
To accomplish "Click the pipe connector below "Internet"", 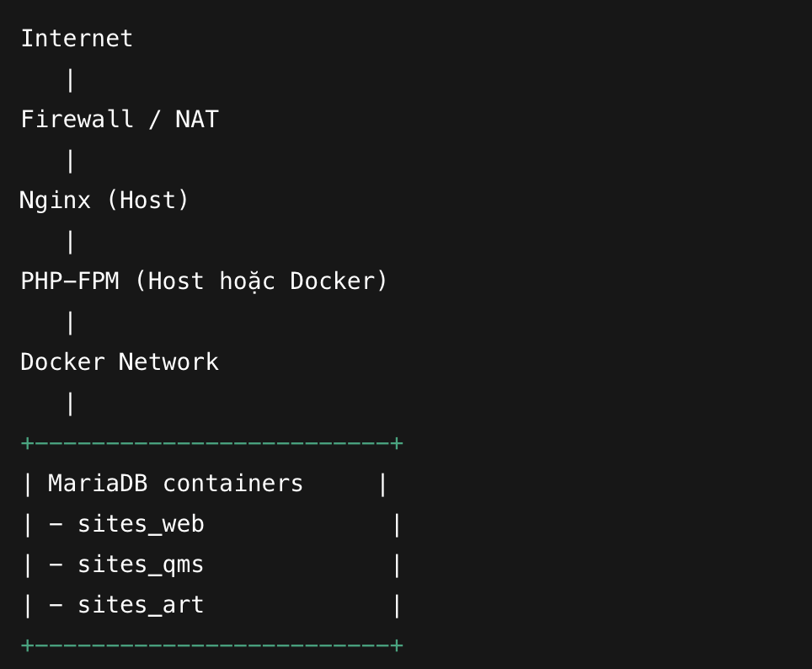I will coord(70,79).
